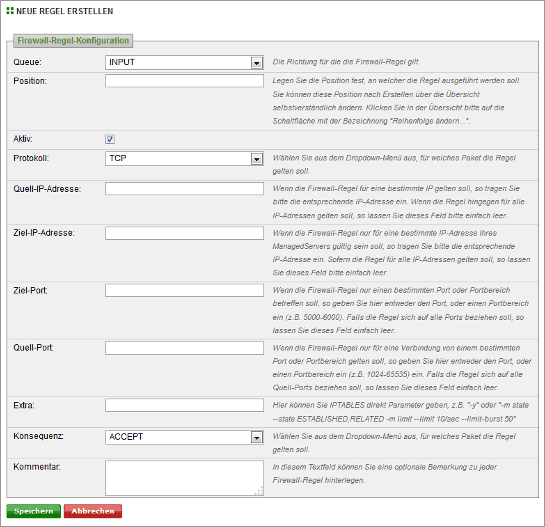
Task: Click the Ziel-Port input box
Action: 184,290
